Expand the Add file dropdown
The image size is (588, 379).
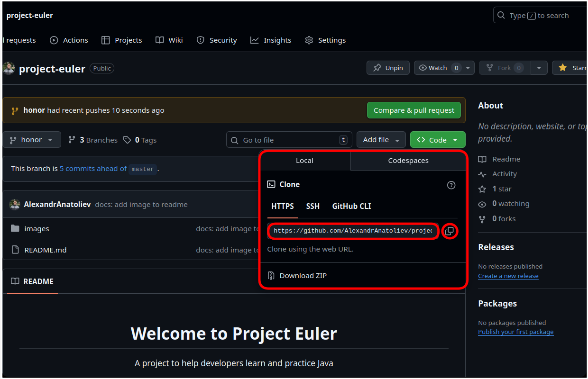coord(381,140)
